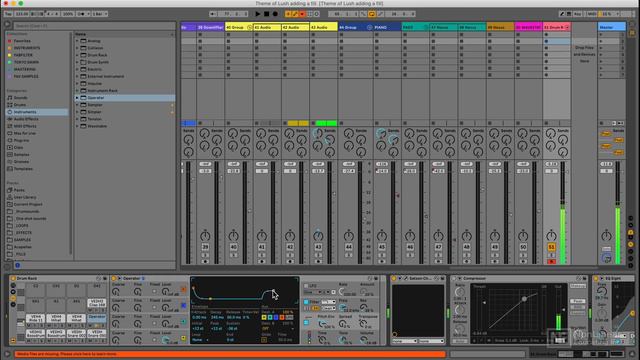The image size is (640, 360).
Task: Click the Operator drum pad
Action: (97, 317)
